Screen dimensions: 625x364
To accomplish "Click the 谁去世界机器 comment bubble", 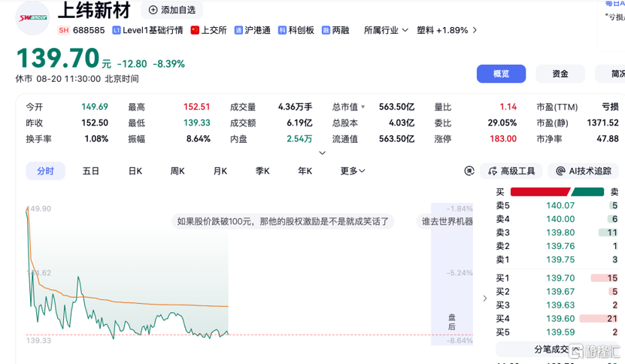I will pos(444,221).
